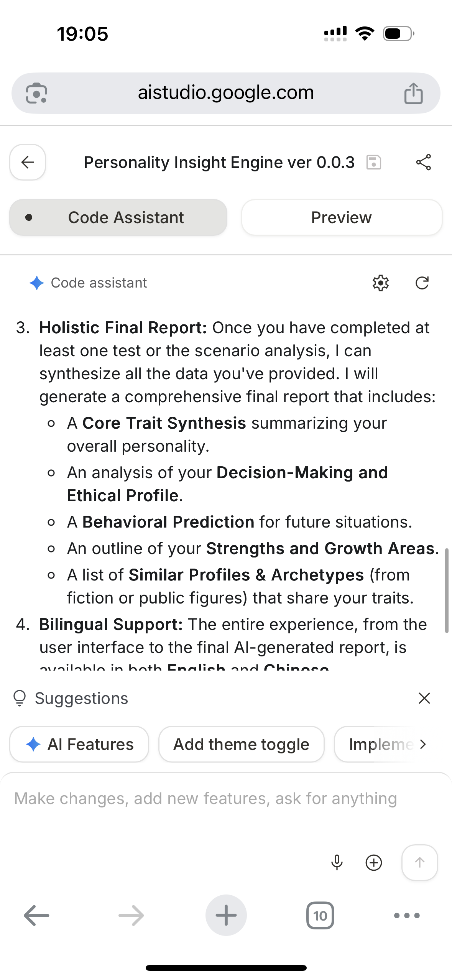Switch to the Code Assistant tab
Viewport: 452px width, 980px height.
point(118,217)
